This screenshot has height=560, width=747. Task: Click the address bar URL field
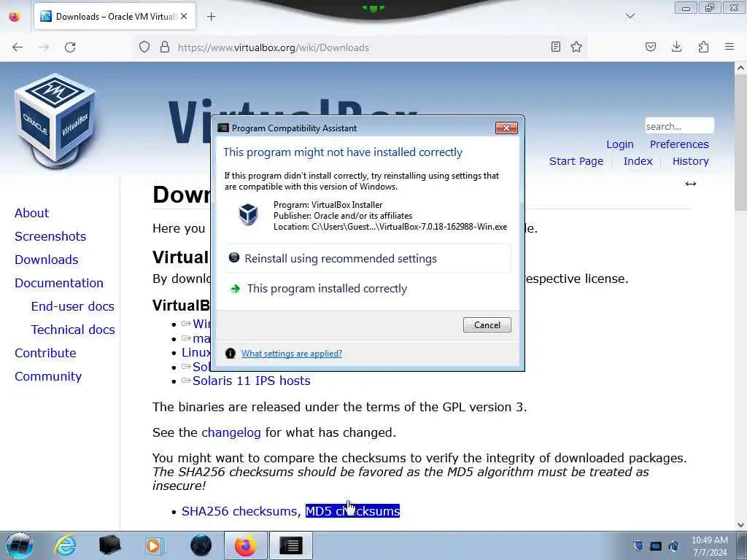362,47
